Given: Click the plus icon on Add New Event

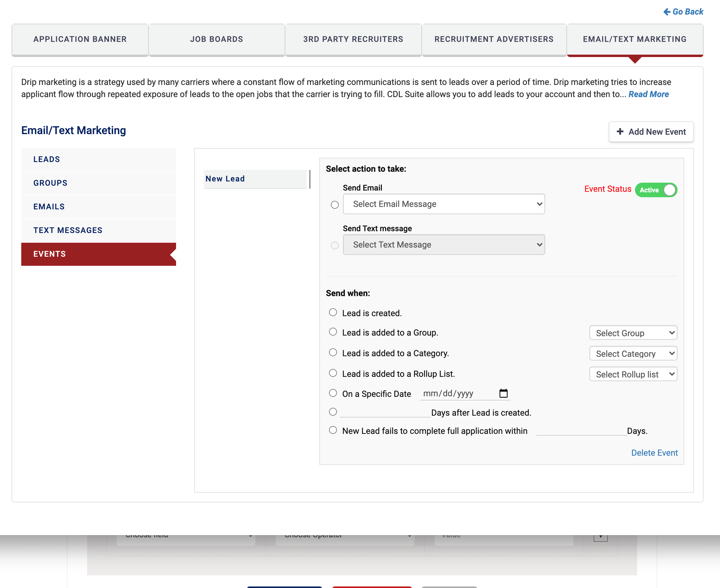Looking at the screenshot, I should [x=620, y=131].
